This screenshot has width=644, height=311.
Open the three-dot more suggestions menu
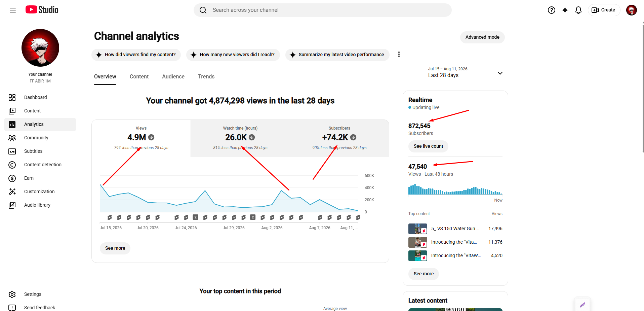point(399,54)
